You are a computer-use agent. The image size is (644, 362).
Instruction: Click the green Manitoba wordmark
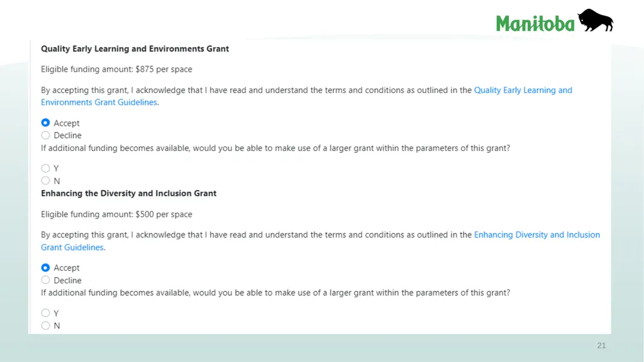535,23
